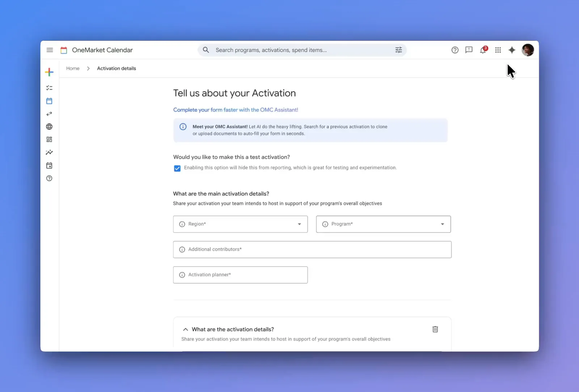
Task: Open the swap arrows sidebar icon
Action: click(49, 114)
